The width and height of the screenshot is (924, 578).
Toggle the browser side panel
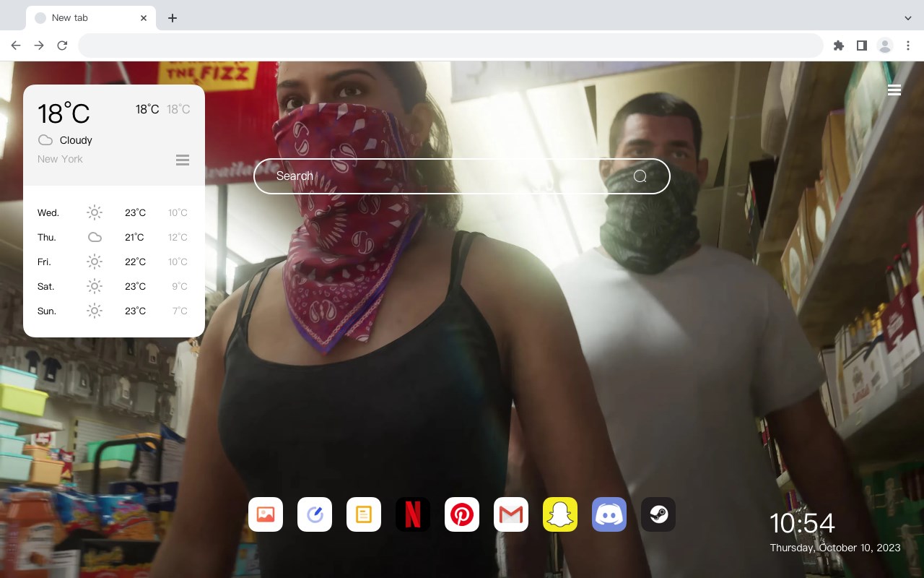tap(861, 46)
